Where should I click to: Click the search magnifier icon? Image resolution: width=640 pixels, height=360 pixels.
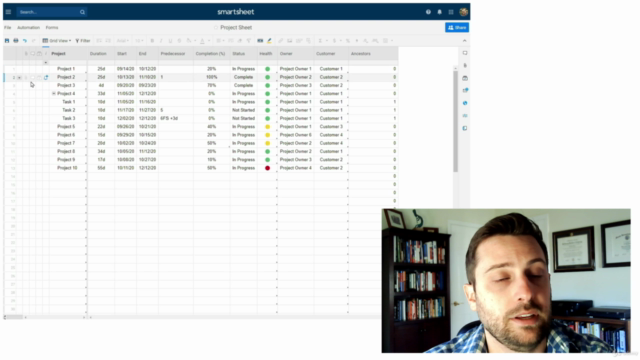[82, 12]
